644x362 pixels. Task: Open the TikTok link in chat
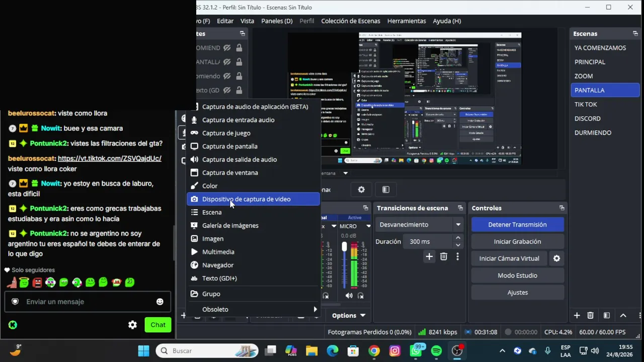point(110,158)
